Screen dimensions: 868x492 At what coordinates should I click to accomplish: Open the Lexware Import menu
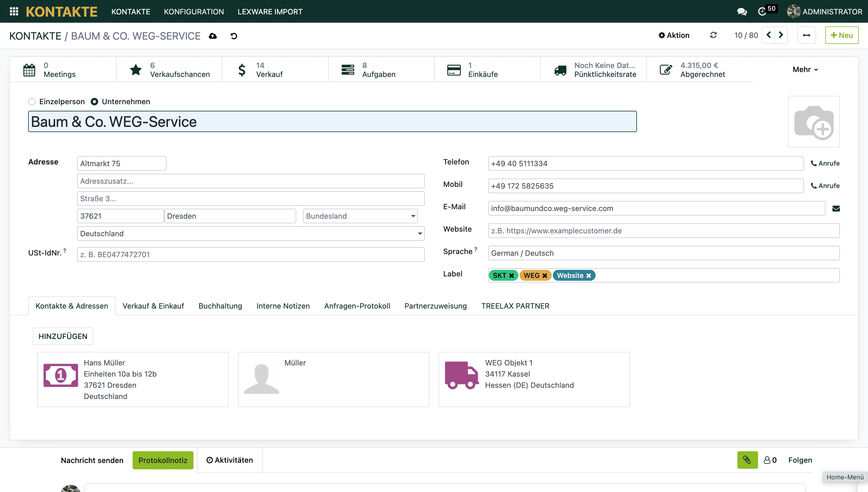pos(270,11)
